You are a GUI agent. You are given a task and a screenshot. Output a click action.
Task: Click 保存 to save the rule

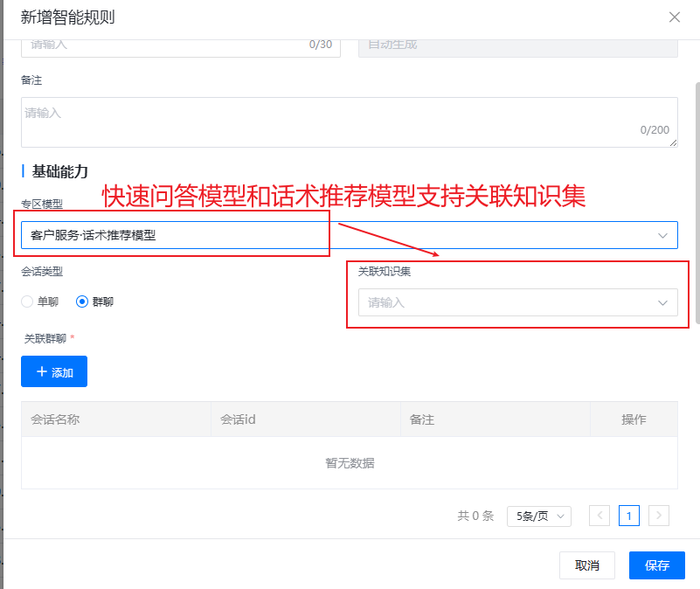pos(656,565)
